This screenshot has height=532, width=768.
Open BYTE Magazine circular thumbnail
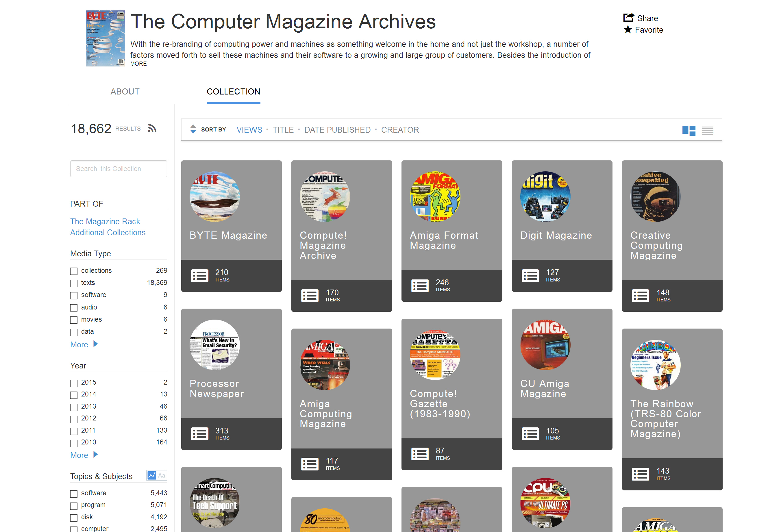(x=214, y=196)
